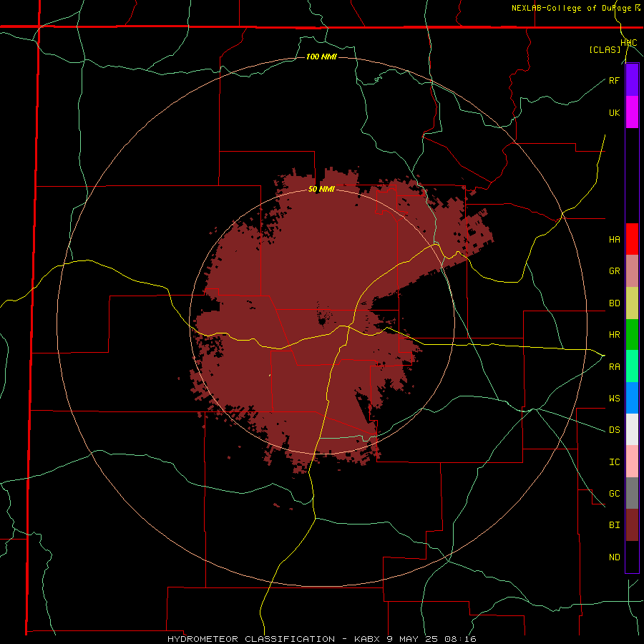Click the IC light pink legend block
Image resolution: width=644 pixels, height=644 pixels.
click(632, 462)
